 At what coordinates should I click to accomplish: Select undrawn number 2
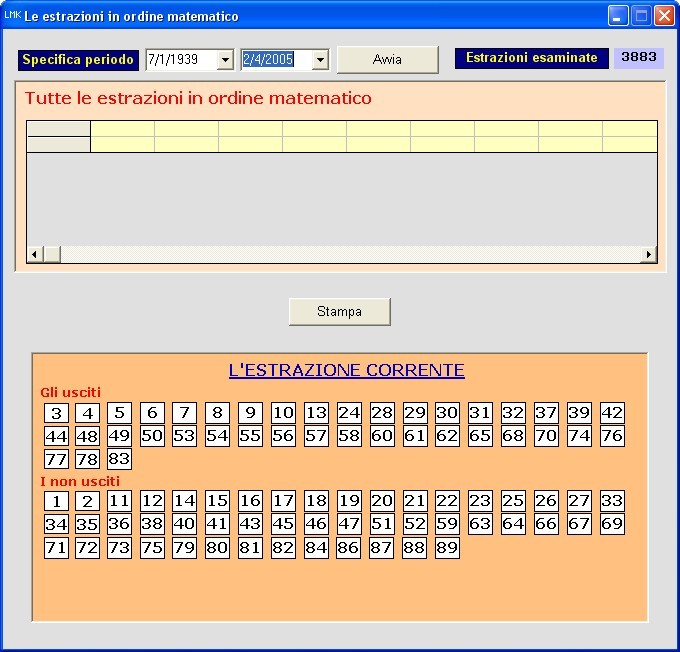88,501
